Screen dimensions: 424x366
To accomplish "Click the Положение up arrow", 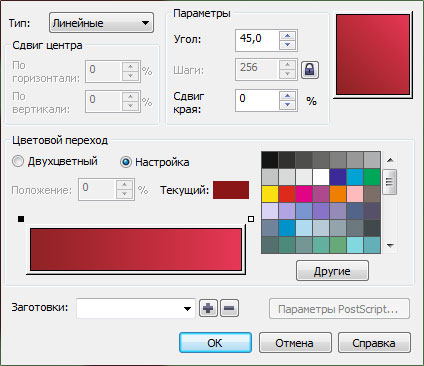I will [x=125, y=185].
